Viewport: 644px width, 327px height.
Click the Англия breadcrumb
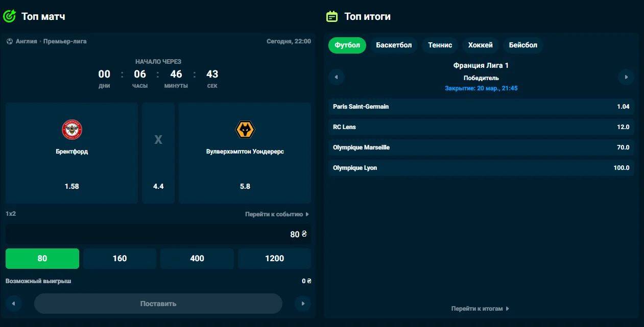point(27,41)
